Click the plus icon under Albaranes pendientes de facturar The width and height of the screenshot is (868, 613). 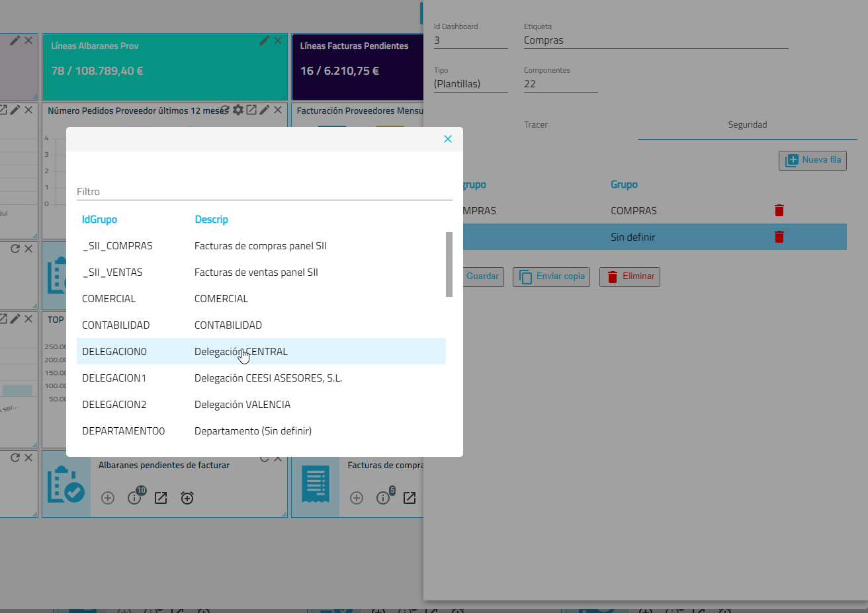point(108,498)
